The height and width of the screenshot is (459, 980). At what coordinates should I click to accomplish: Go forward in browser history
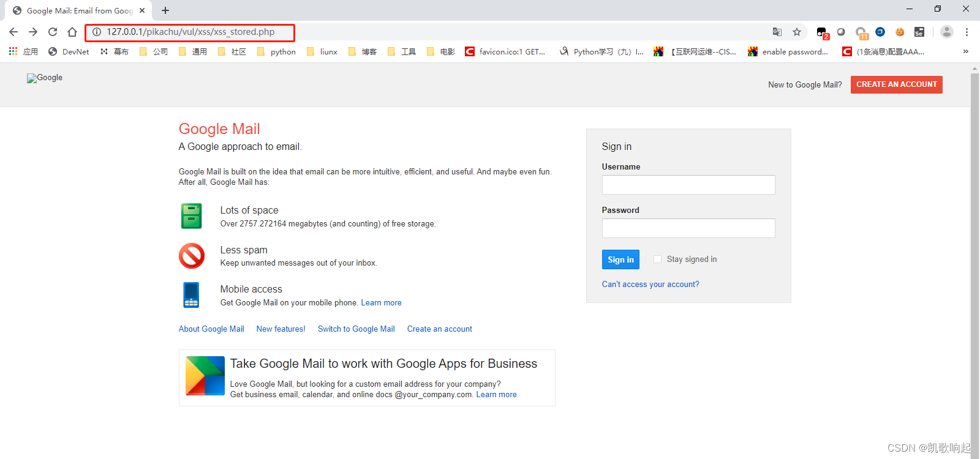[33, 32]
